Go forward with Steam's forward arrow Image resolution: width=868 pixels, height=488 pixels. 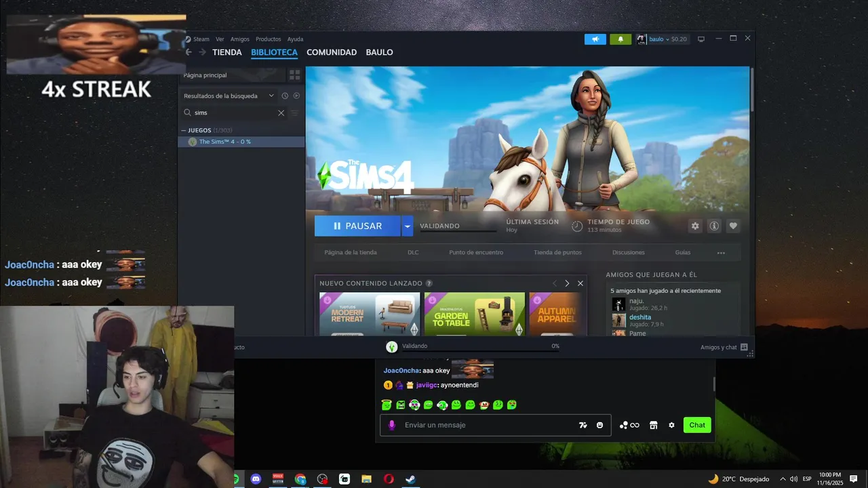coord(202,52)
